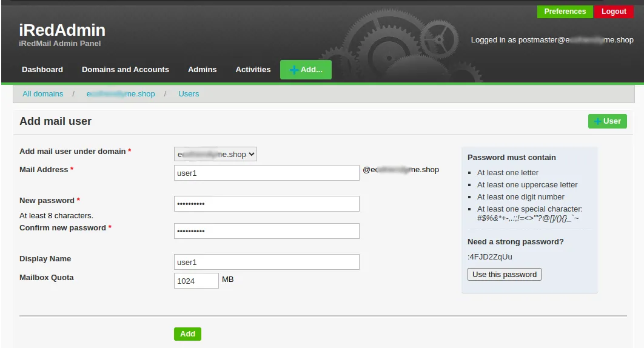Click the iRedAdmin logo title
The width and height of the screenshot is (644, 348).
point(62,30)
